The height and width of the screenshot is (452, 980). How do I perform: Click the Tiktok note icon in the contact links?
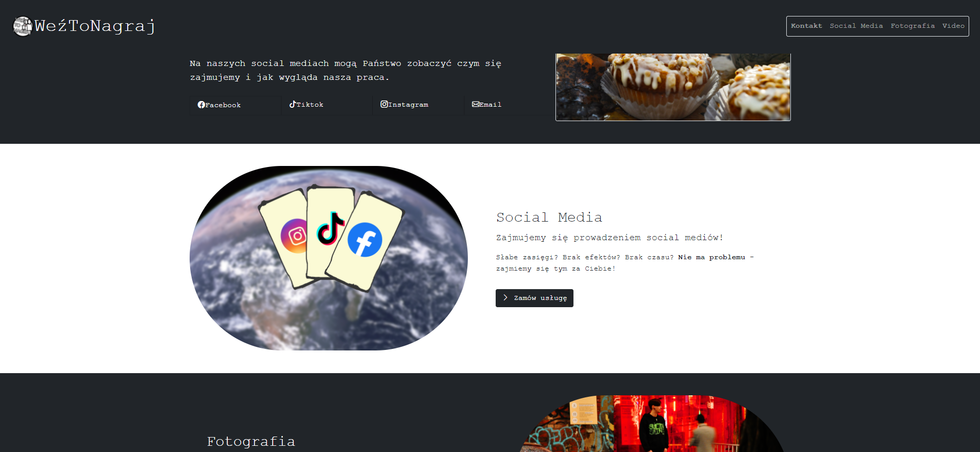coord(292,104)
